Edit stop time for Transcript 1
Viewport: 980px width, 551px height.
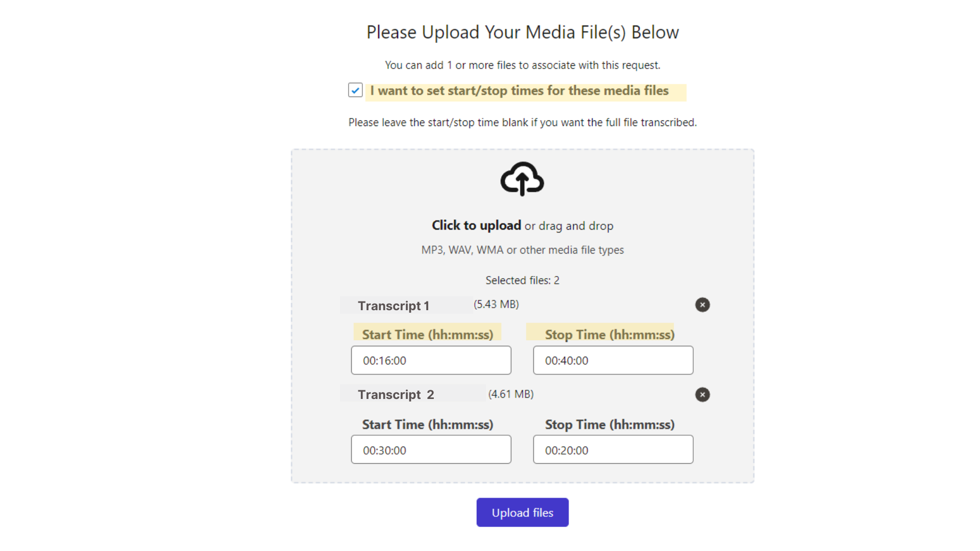612,360
